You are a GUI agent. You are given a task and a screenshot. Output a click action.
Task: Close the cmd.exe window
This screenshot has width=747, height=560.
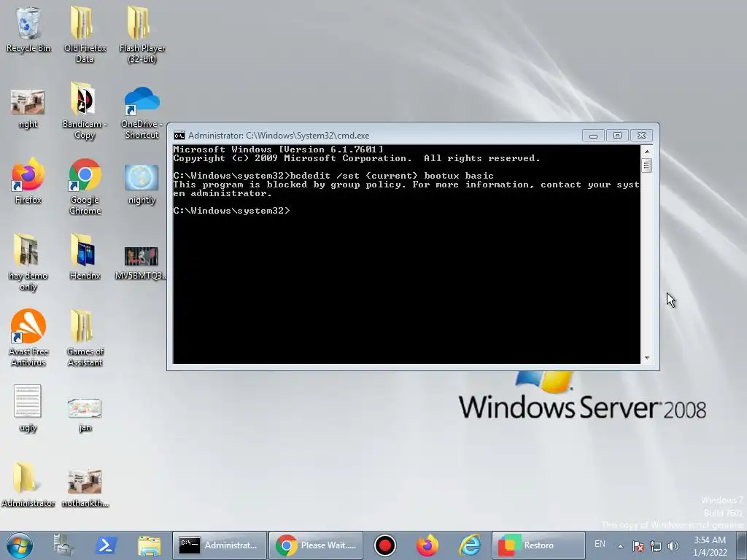coord(642,136)
